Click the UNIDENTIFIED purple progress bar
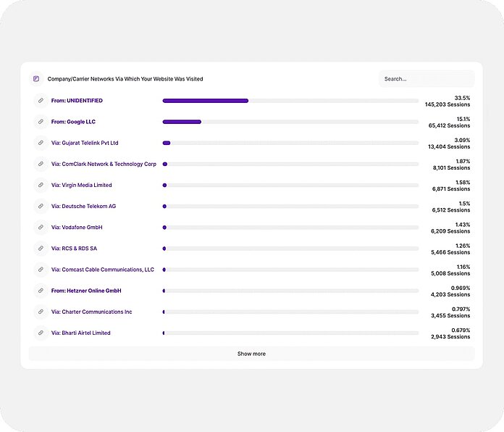Image resolution: width=504 pixels, height=432 pixels. tap(206, 101)
